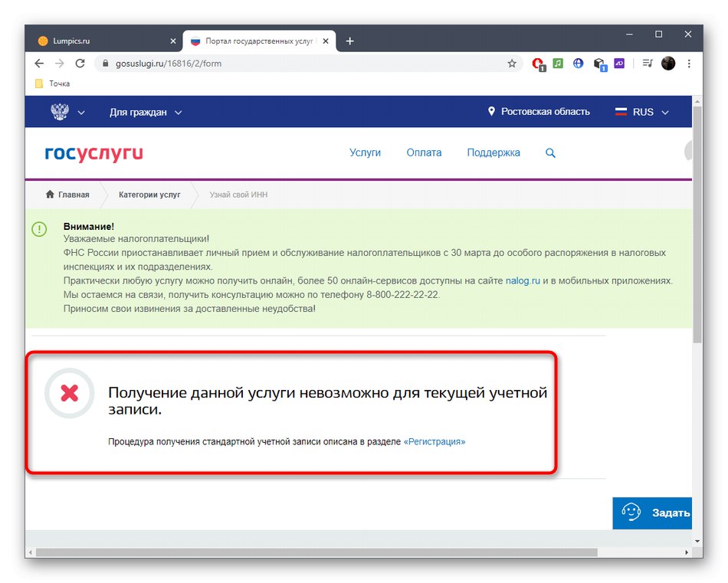Viewport: 728px width, 583px height.
Task: Maximize the browser window
Action: [658, 34]
